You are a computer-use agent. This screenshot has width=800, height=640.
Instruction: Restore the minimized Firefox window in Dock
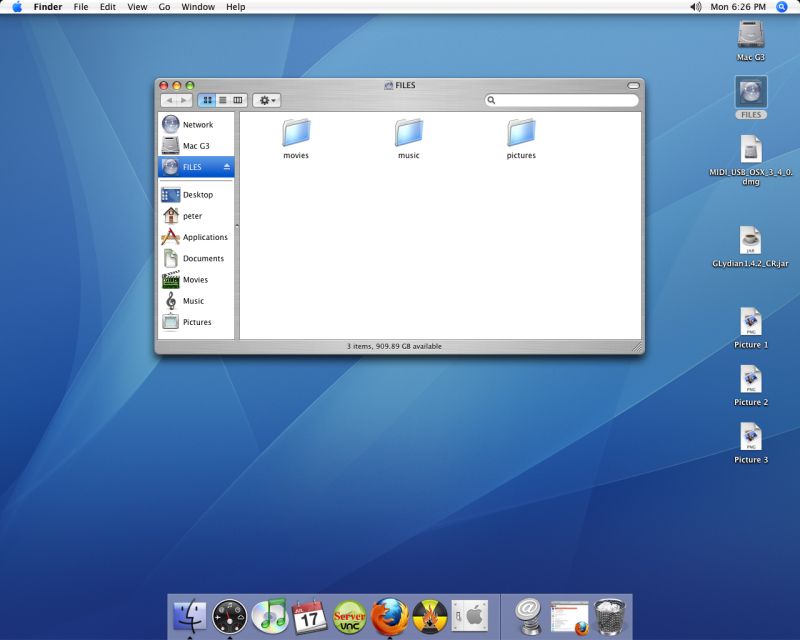[569, 618]
